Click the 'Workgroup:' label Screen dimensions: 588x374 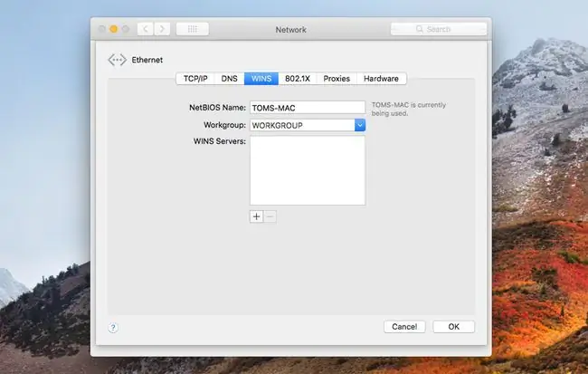click(x=224, y=125)
